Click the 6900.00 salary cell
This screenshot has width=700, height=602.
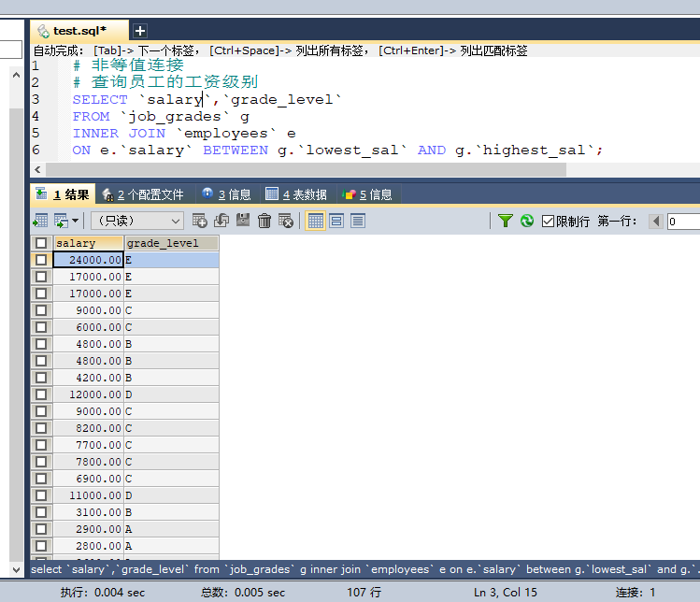89,479
